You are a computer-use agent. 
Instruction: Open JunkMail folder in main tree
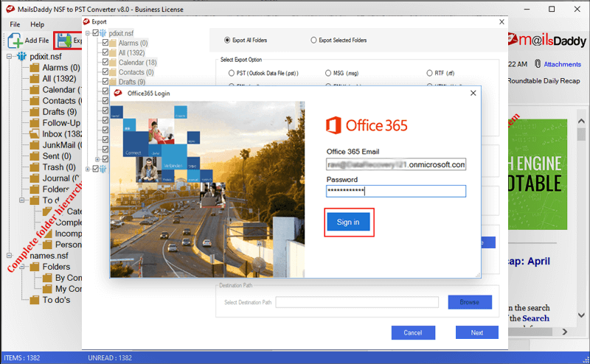pyautogui.click(x=62, y=145)
